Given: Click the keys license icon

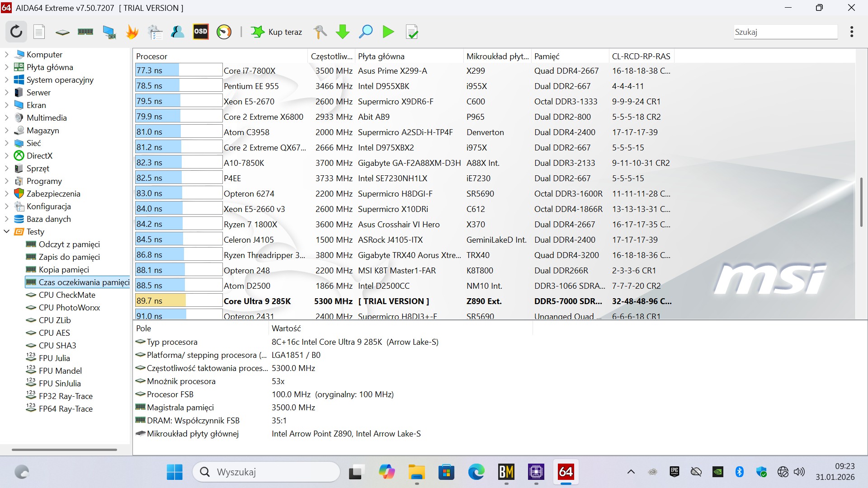Looking at the screenshot, I should click(320, 32).
